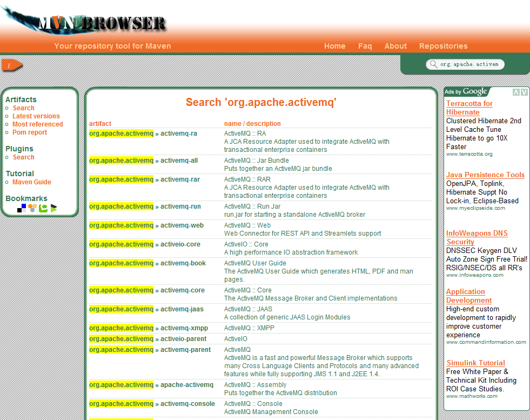Open the InfoWeapons DNS Security ad
Screen dimensions: 530x420
477,237
